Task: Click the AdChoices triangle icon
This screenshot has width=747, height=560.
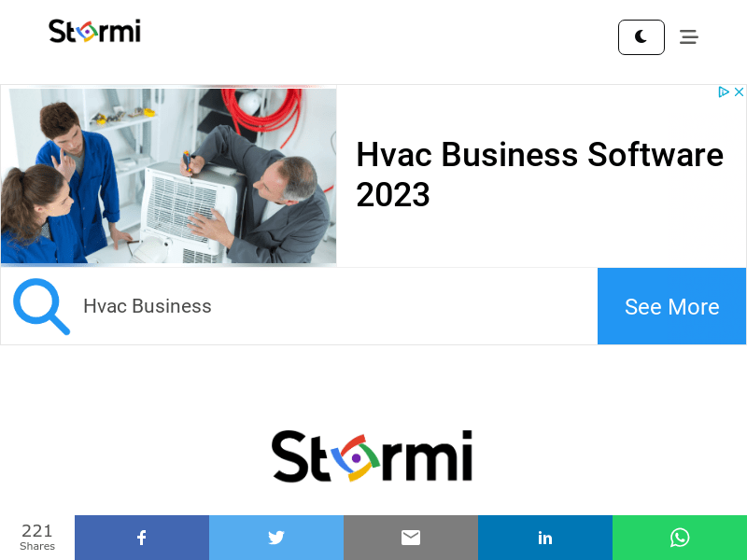Action: click(x=724, y=91)
